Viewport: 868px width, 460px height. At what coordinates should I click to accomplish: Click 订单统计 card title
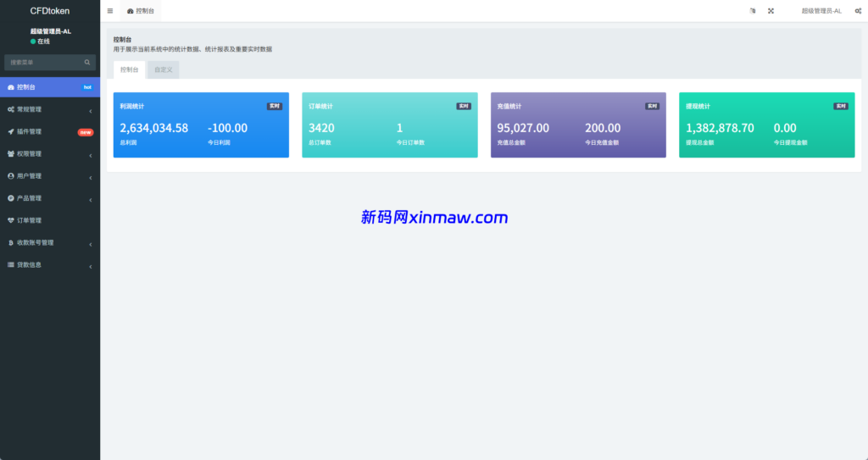[320, 106]
